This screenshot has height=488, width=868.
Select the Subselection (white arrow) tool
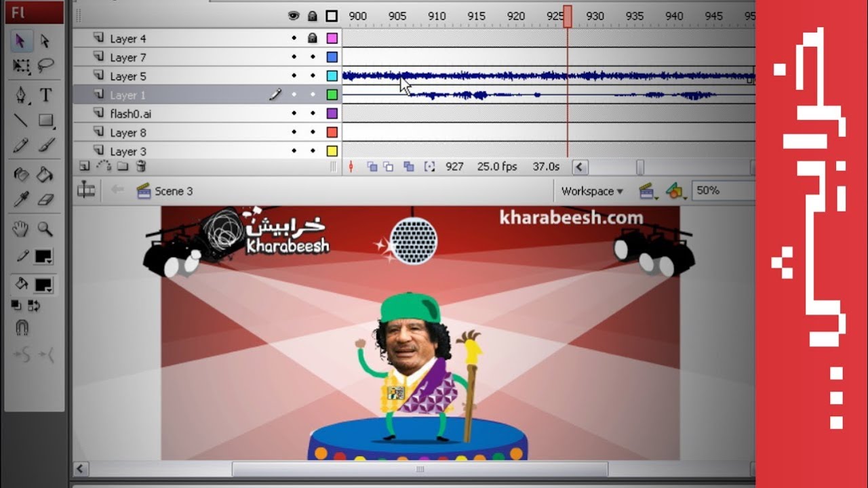point(45,41)
